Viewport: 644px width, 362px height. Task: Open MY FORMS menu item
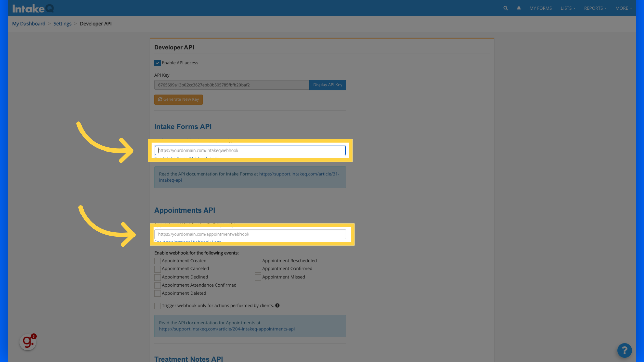[540, 8]
